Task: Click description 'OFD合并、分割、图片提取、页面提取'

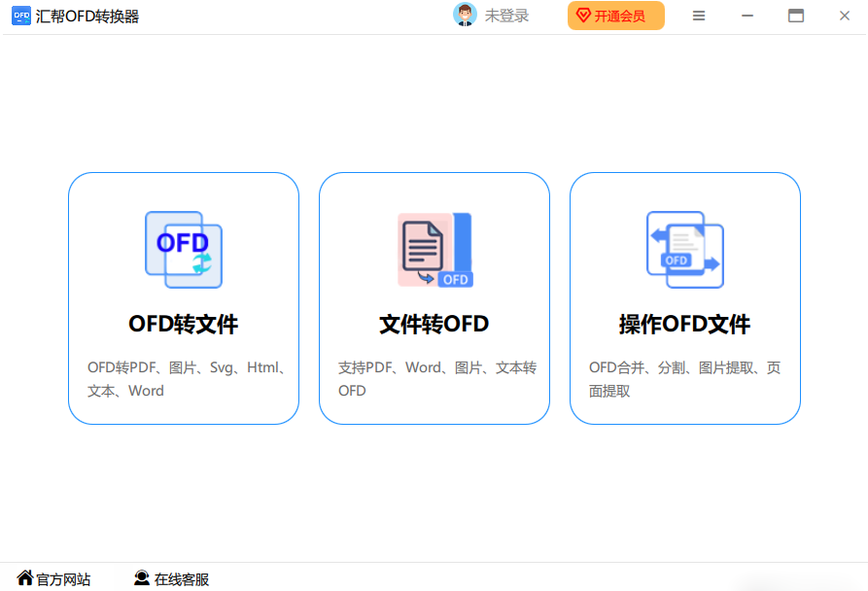Action: pyautogui.click(x=685, y=379)
